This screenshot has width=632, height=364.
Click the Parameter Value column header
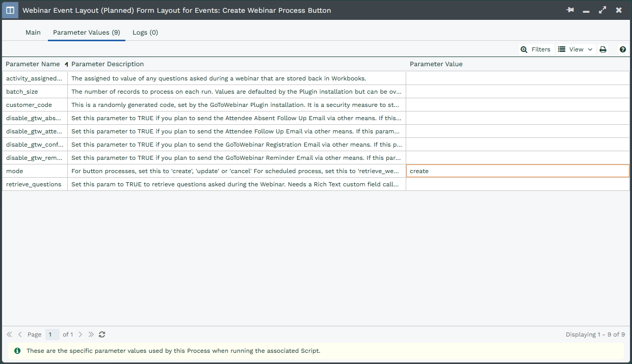click(x=436, y=64)
